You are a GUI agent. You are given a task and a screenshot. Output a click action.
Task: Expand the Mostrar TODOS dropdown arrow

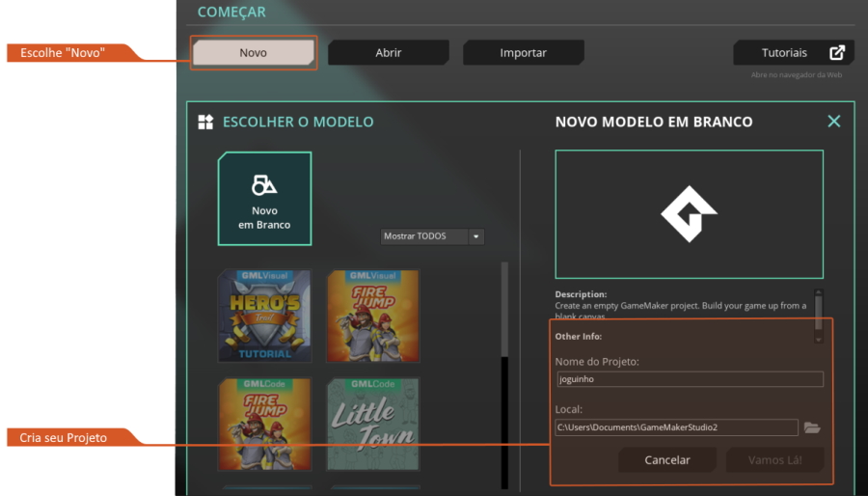[x=476, y=236]
